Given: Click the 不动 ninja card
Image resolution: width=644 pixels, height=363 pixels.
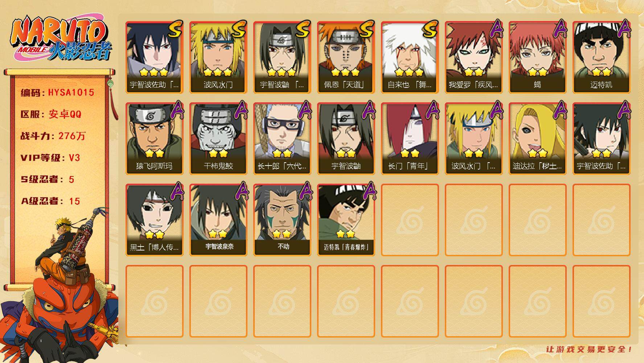Looking at the screenshot, I should coord(282,220).
